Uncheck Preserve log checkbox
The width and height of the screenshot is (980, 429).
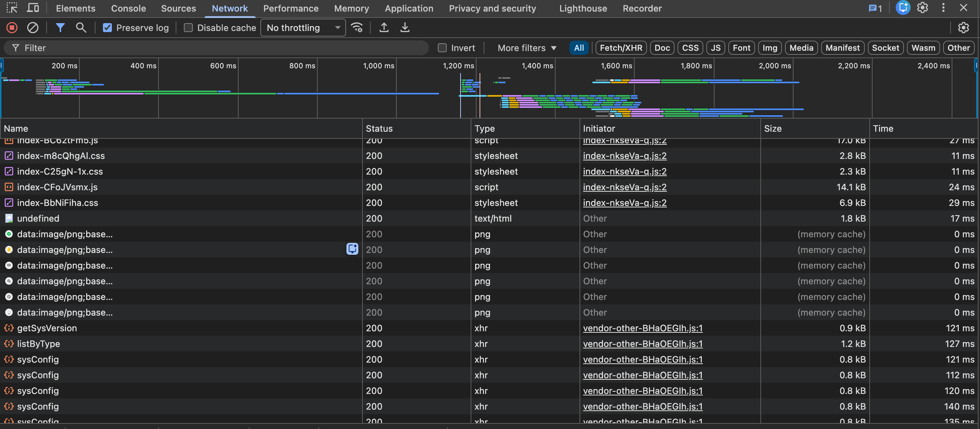tap(108, 28)
